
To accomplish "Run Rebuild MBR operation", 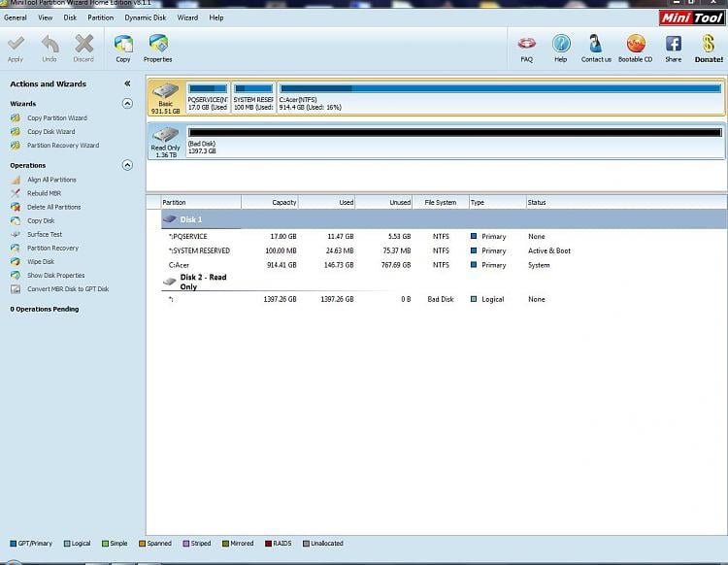I will pyautogui.click(x=44, y=193).
